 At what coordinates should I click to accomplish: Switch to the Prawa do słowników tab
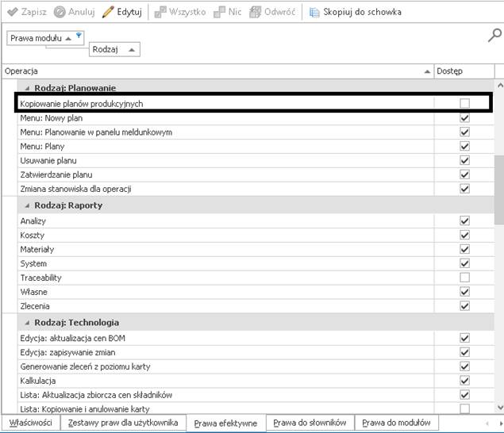point(310,423)
